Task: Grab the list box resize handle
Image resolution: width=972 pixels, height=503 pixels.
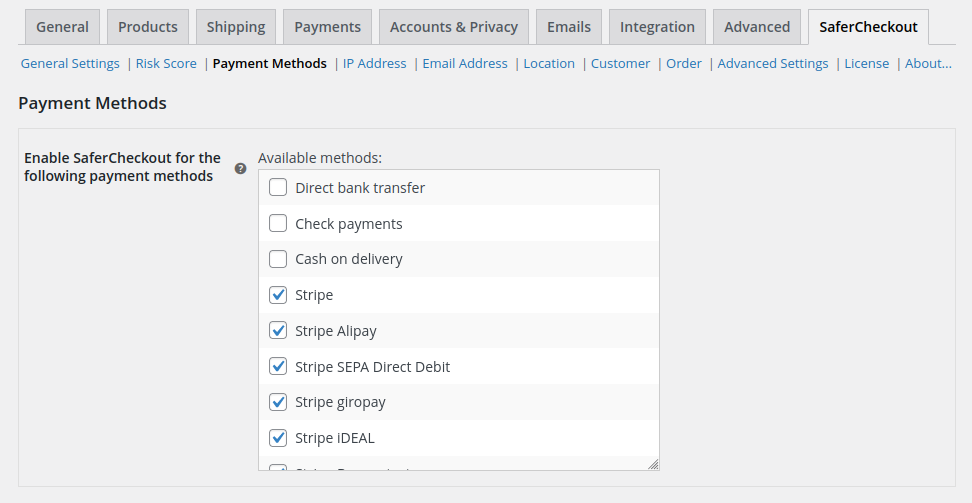Action: coord(653,464)
